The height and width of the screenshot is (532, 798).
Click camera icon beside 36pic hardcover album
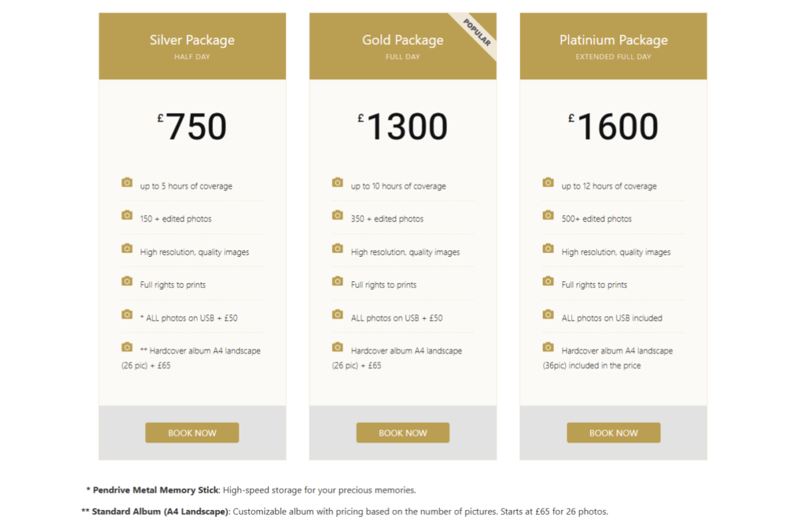549,347
